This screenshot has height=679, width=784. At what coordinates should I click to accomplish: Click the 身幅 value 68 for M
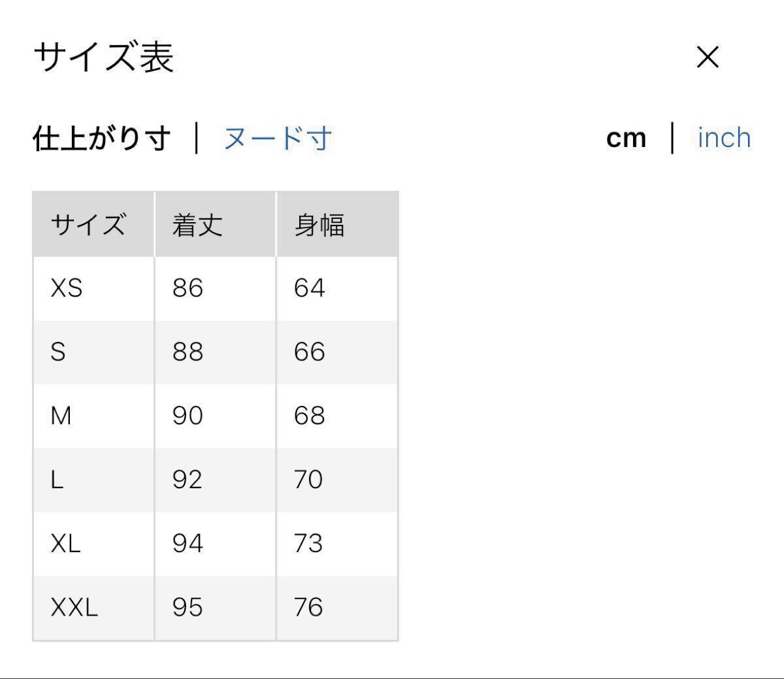[x=309, y=416]
